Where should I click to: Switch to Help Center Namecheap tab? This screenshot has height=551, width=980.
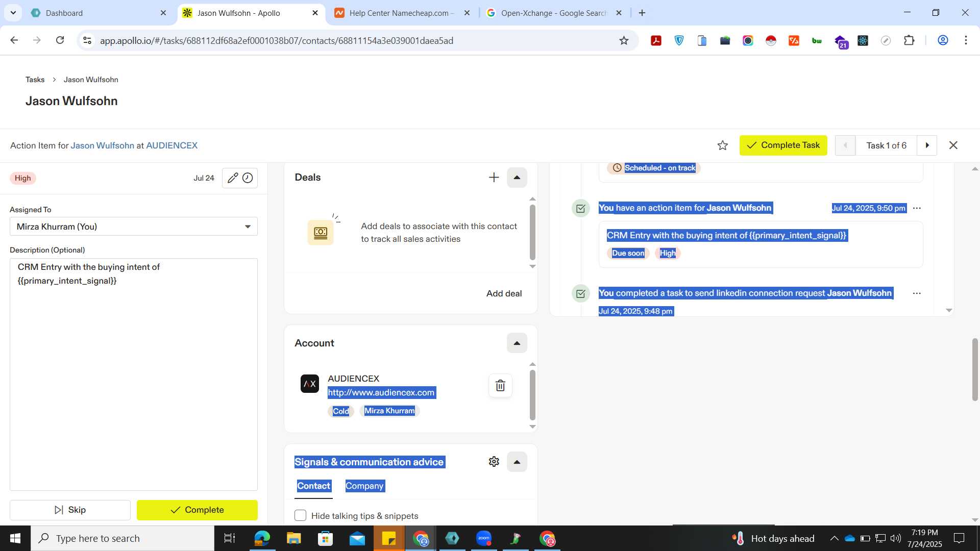click(402, 13)
